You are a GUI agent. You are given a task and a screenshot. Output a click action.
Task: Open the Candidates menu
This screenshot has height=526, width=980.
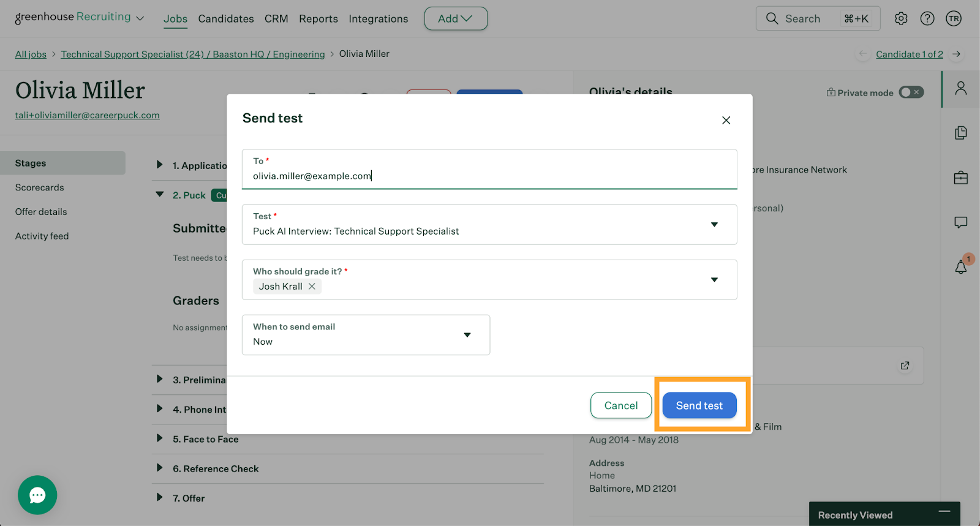point(225,19)
